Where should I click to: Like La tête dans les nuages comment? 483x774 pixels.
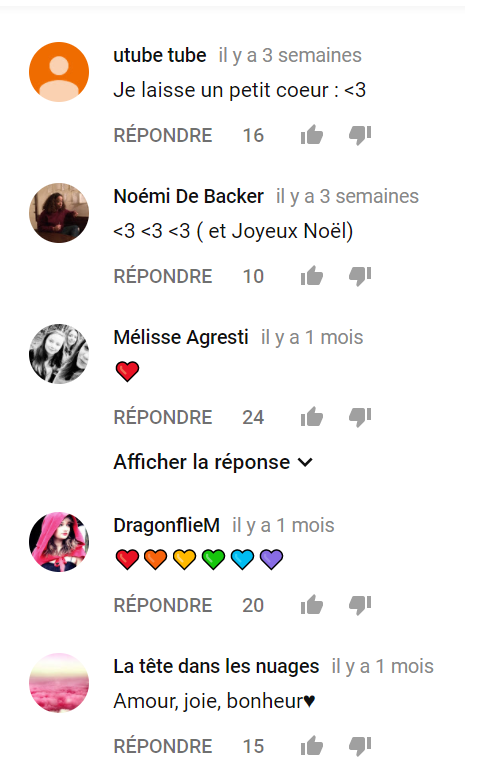click(312, 746)
